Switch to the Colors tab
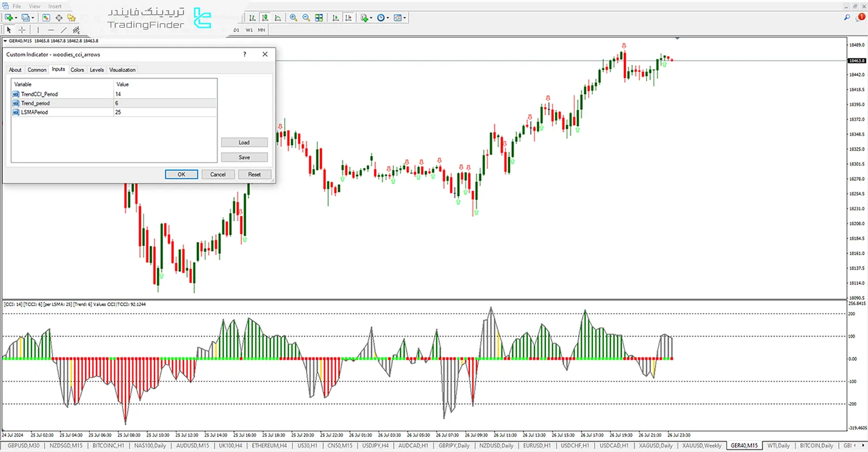 point(77,70)
